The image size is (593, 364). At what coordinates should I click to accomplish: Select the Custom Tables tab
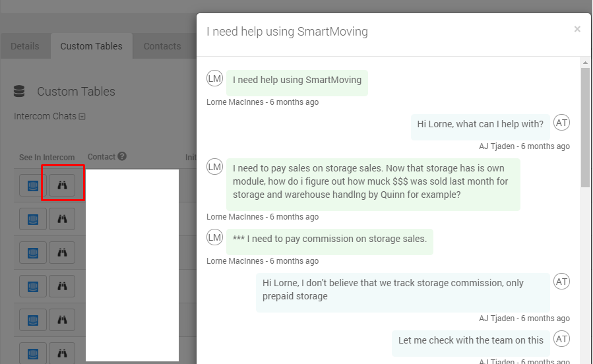92,46
